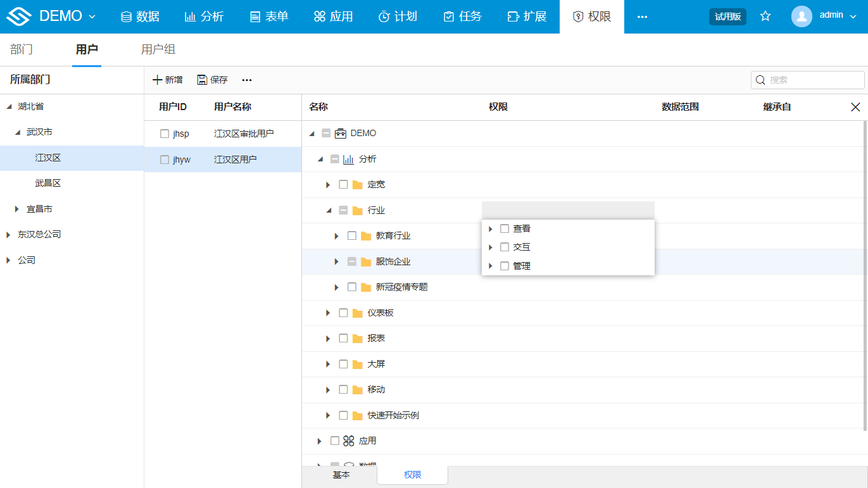Click the 应用 apps icon in tree
868x488 pixels.
pos(349,441)
